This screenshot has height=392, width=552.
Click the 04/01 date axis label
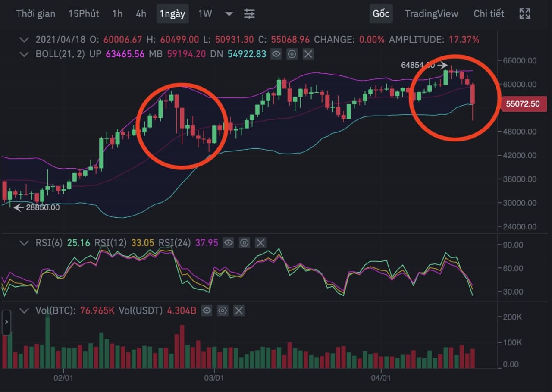pyautogui.click(x=381, y=378)
